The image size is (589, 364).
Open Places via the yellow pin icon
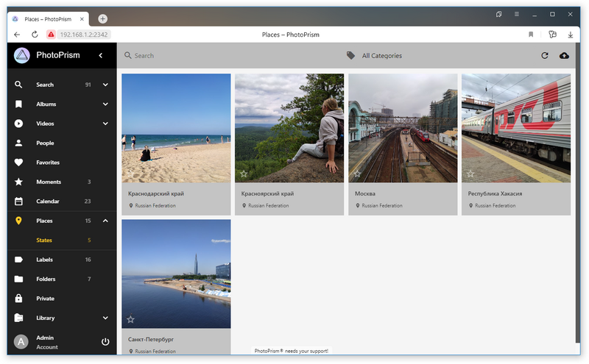pos(18,221)
